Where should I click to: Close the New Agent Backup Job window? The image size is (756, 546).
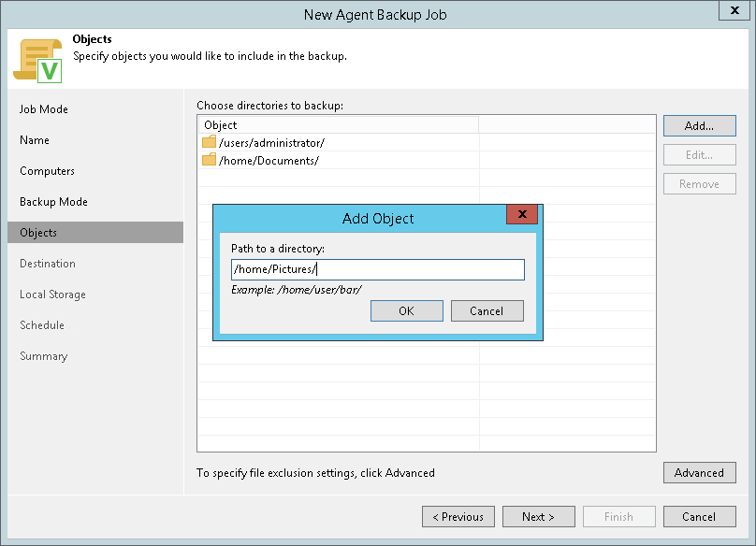[x=733, y=11]
